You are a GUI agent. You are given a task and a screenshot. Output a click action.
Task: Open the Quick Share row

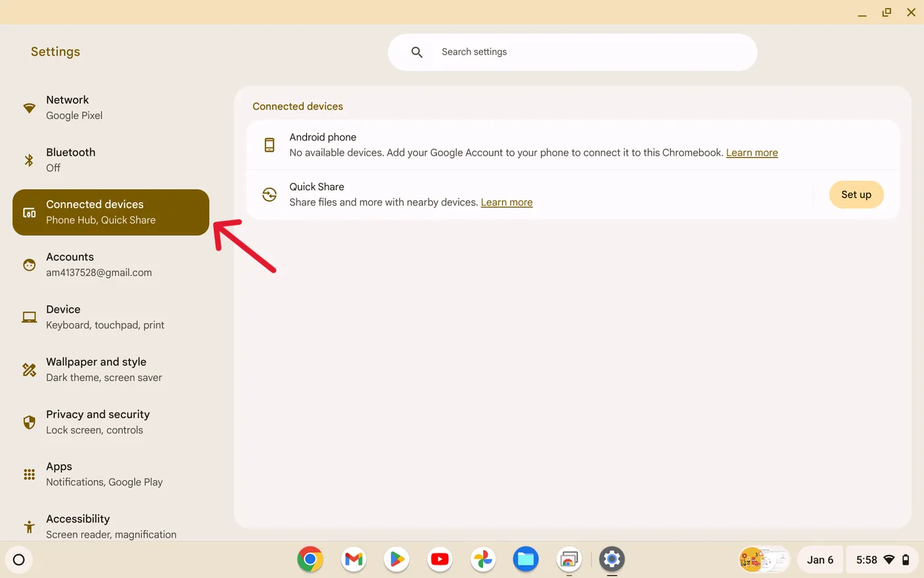pyautogui.click(x=573, y=194)
